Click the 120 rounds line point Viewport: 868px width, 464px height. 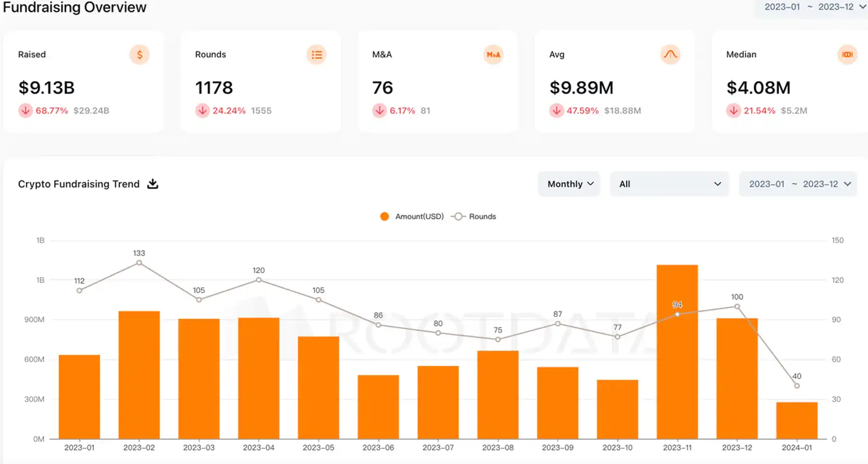click(259, 280)
